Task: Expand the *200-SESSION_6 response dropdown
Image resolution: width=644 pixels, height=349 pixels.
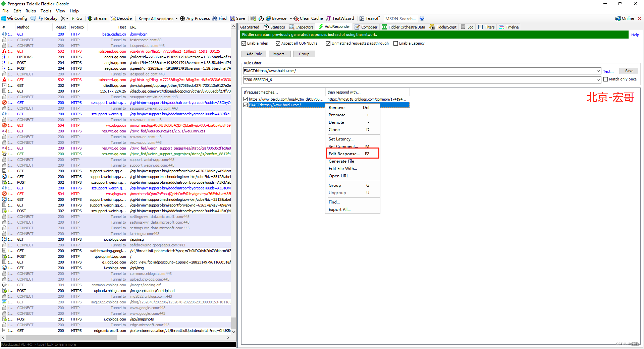Action: click(598, 80)
